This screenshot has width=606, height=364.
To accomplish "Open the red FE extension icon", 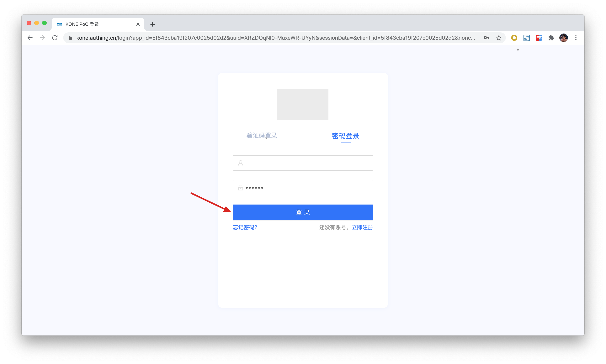I will (x=539, y=38).
